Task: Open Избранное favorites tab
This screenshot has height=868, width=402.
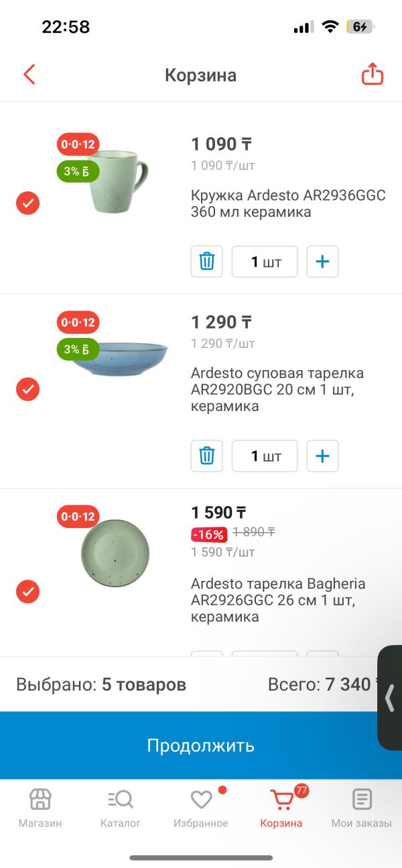Action: coord(201,808)
